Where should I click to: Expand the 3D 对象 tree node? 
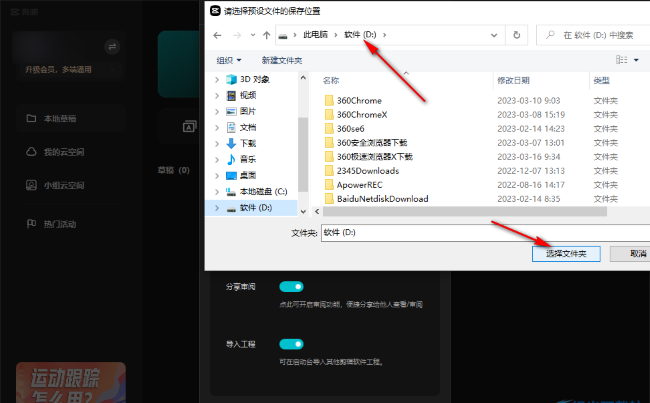pyautogui.click(x=217, y=79)
